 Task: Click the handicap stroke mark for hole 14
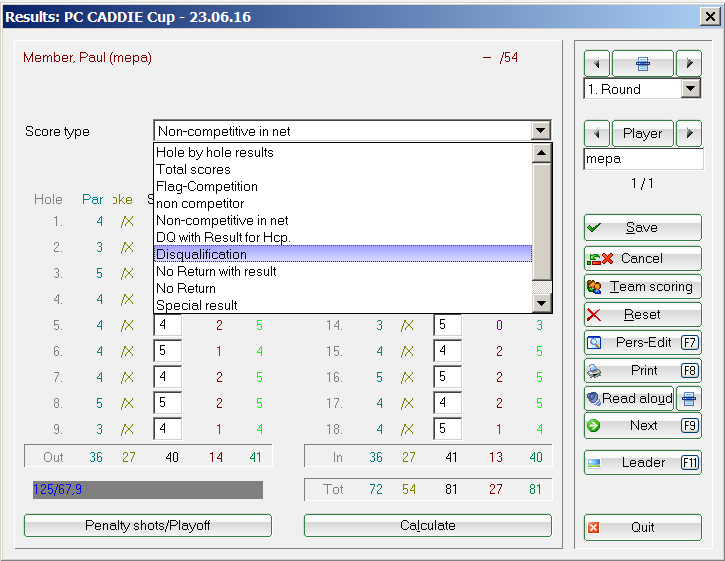point(407,326)
